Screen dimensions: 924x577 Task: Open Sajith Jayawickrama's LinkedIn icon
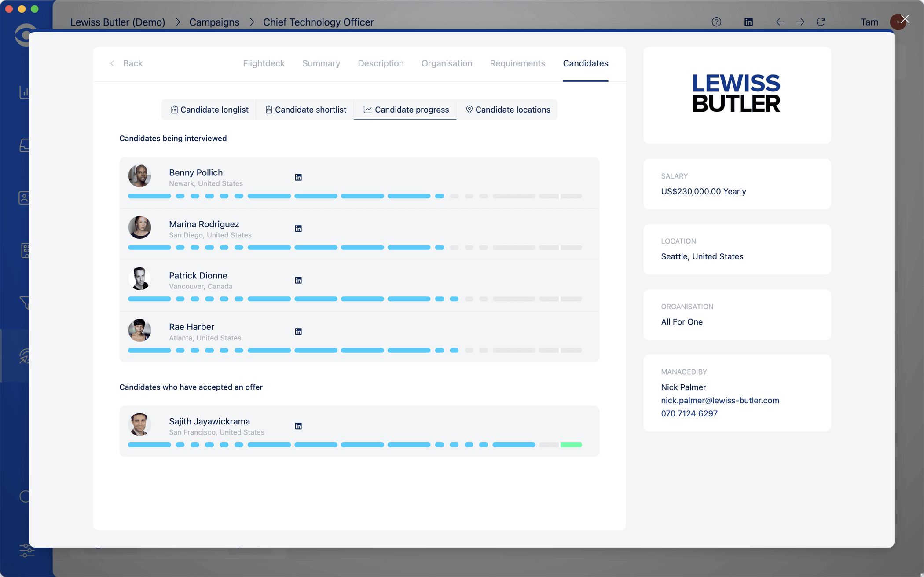tap(298, 426)
